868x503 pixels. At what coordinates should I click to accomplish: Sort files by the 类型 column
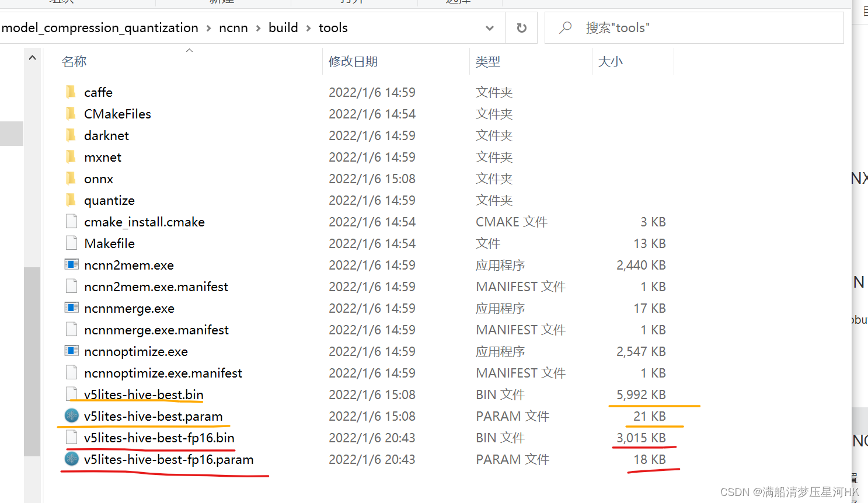point(488,61)
